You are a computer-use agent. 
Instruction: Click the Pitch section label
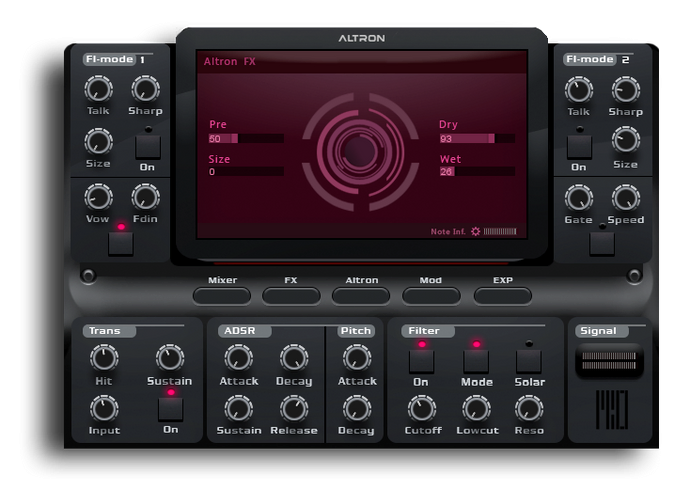(x=356, y=331)
